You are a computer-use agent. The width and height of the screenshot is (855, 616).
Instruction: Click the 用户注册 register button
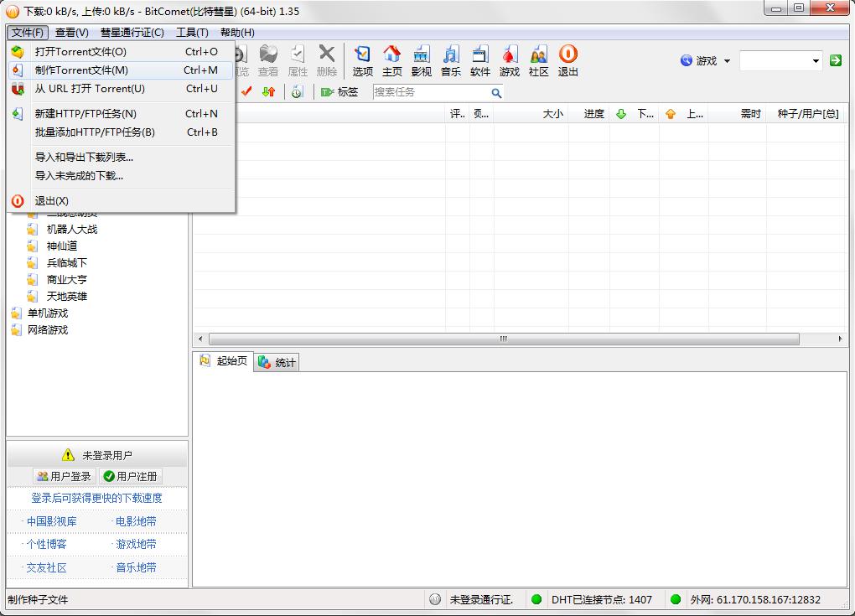131,476
